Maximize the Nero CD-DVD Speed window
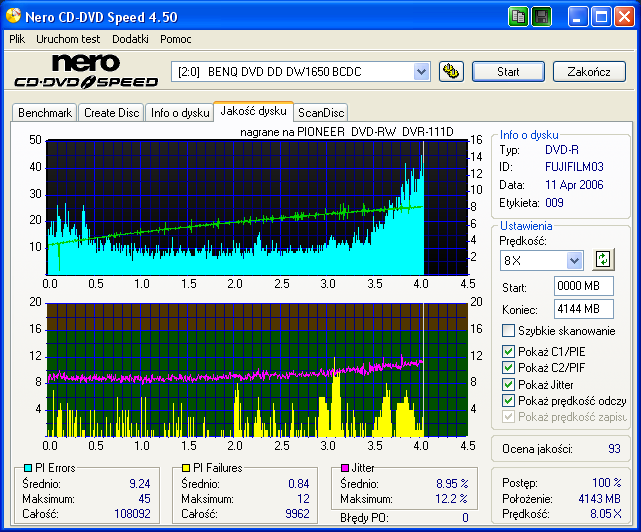 pyautogui.click(x=601, y=17)
